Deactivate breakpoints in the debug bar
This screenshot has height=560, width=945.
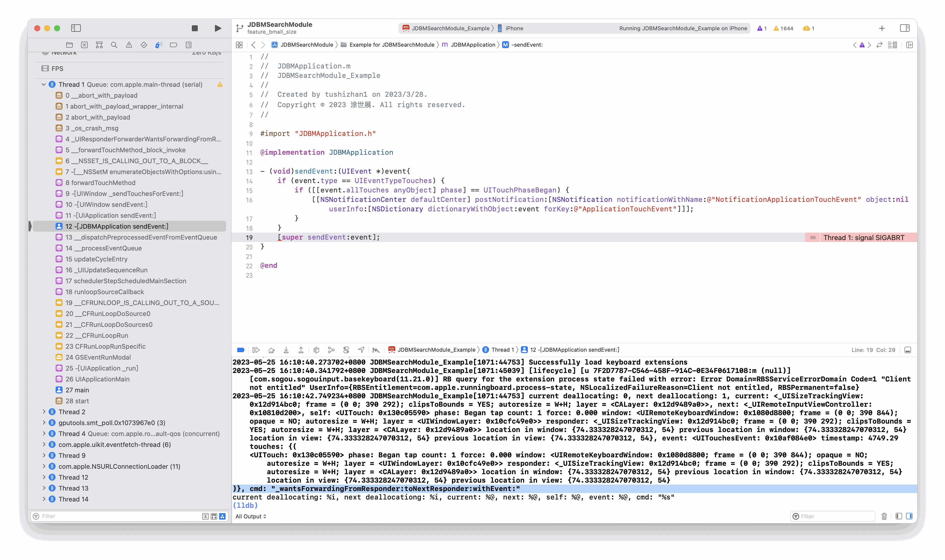(240, 350)
